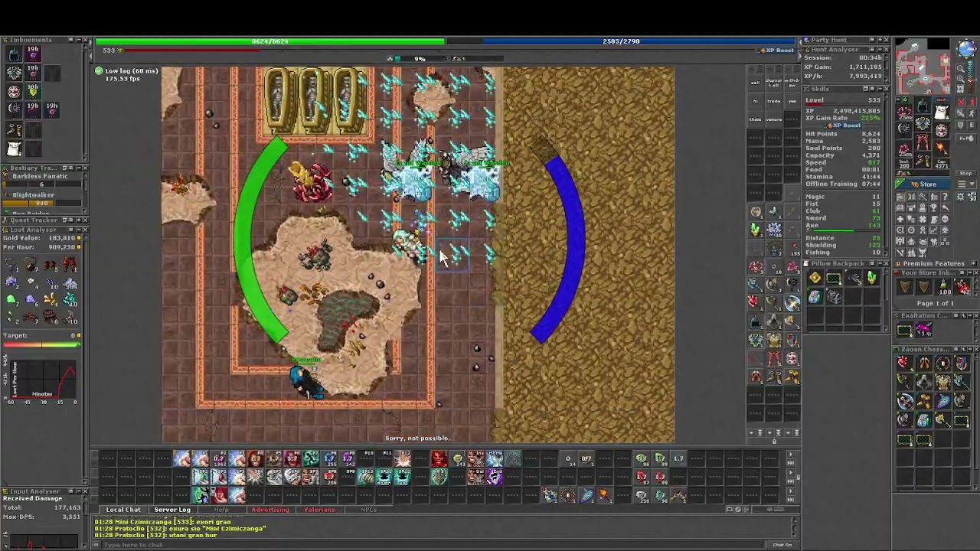Image resolution: width=980 pixels, height=551 pixels.
Task: Click the graph analytics icon in control grid
Action: [x=934, y=230]
